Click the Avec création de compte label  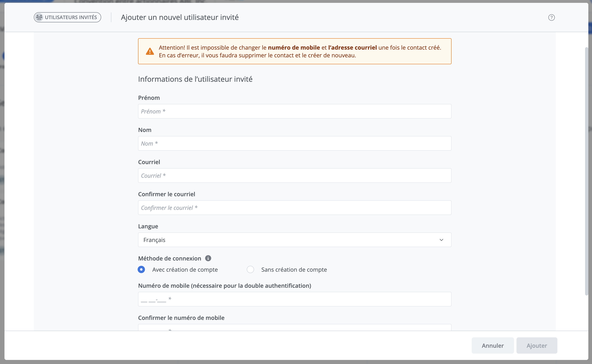coord(185,270)
